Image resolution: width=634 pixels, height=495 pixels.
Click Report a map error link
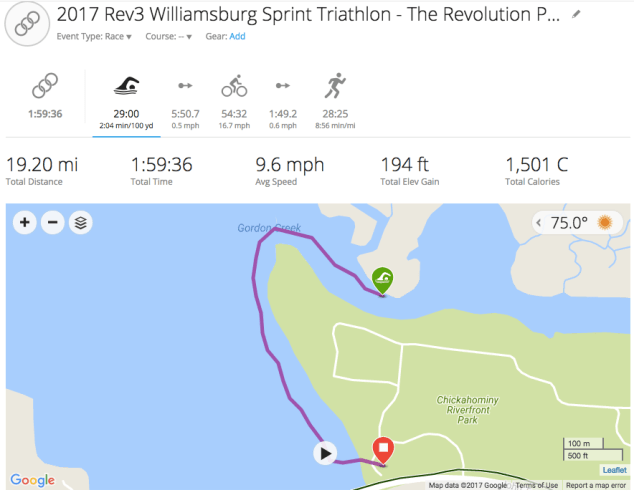tap(597, 486)
